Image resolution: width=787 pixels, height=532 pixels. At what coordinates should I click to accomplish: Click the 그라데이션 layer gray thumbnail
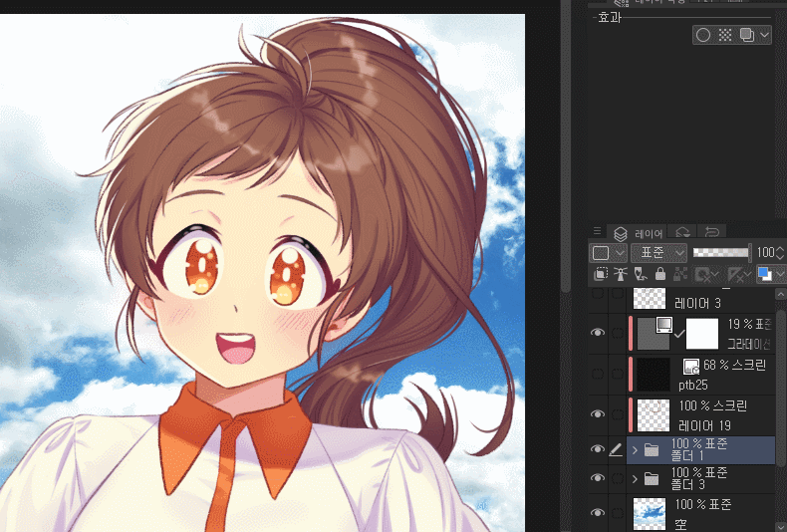[653, 334]
